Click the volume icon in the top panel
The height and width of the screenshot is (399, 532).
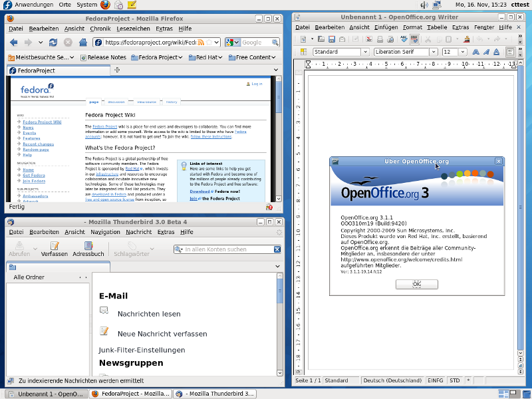tap(424, 5)
